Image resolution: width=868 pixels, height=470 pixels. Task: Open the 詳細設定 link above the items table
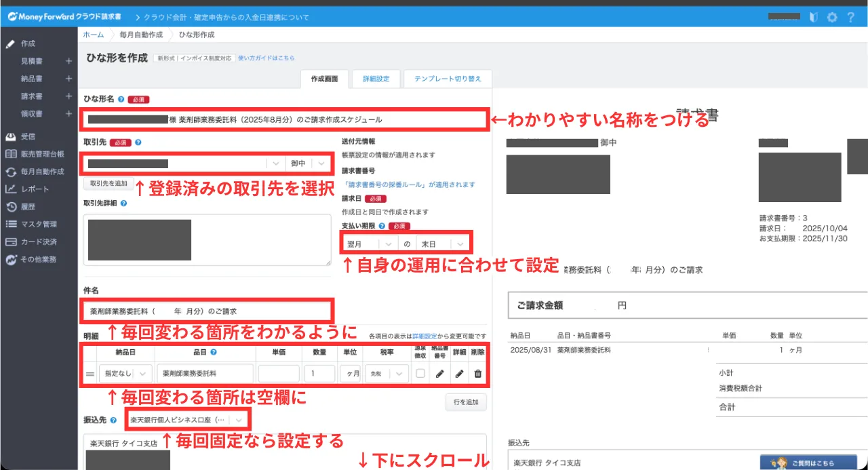coord(425,336)
